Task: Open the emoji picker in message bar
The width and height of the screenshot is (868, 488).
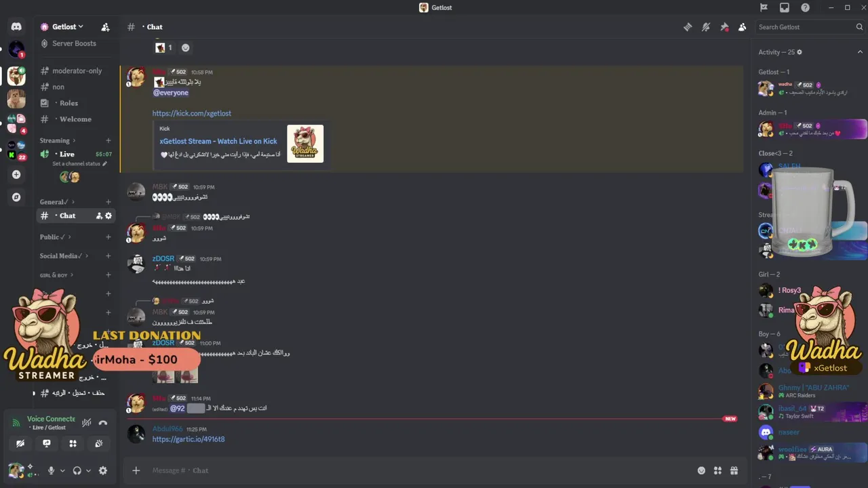Action: [x=701, y=470]
